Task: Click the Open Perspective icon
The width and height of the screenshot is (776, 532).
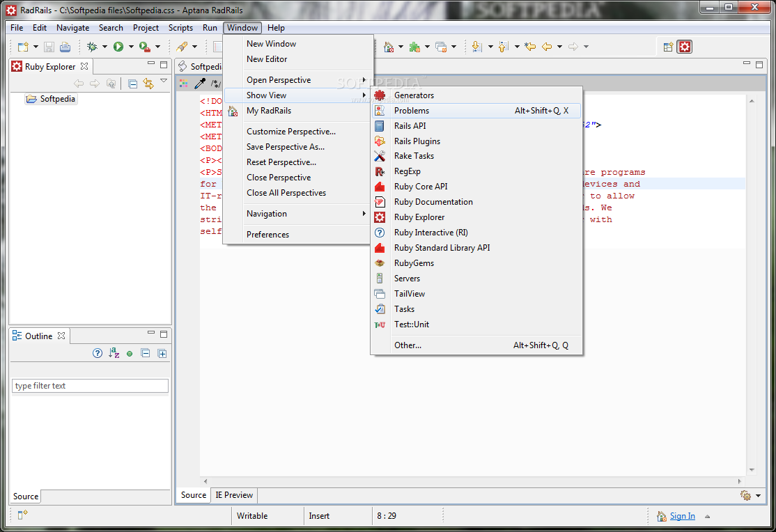Action: (668, 47)
